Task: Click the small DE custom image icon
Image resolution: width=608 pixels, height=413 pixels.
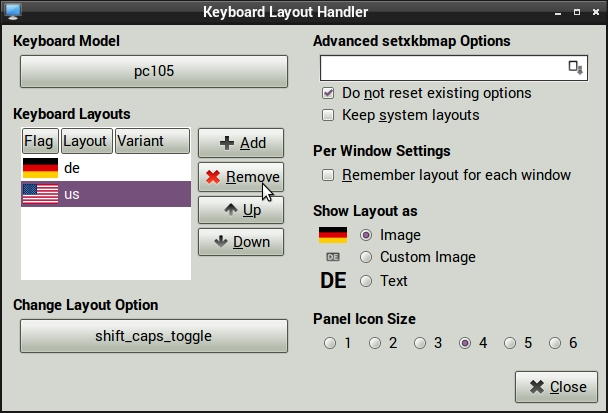Action: pos(333,257)
